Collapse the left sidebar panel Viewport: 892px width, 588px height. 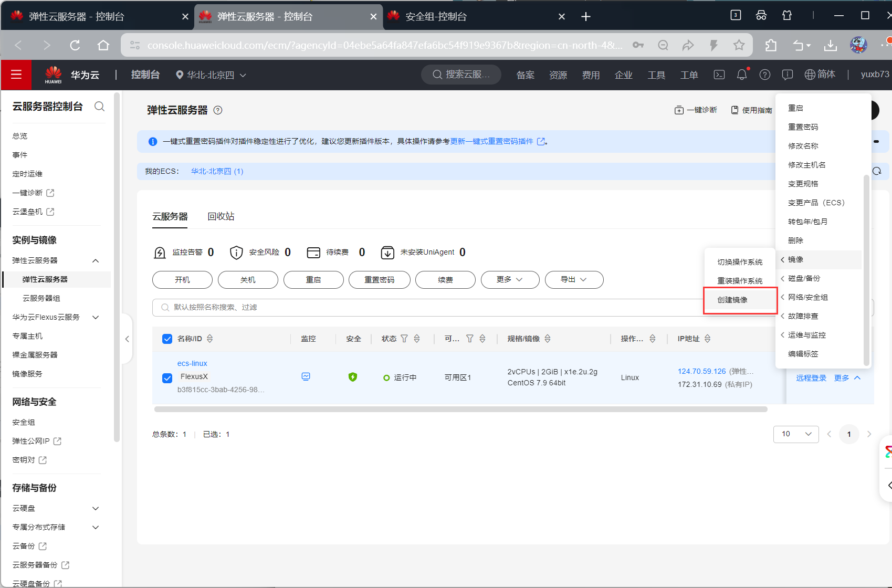coord(127,339)
